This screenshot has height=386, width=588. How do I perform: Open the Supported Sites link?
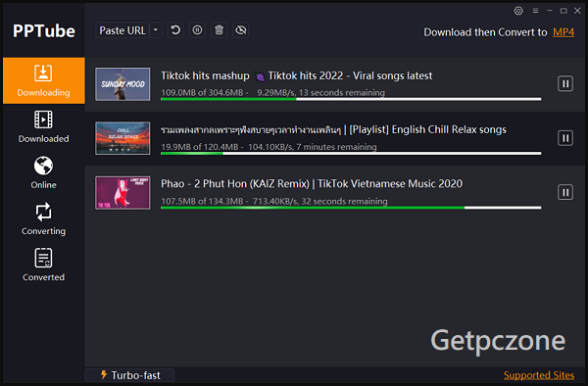click(539, 375)
